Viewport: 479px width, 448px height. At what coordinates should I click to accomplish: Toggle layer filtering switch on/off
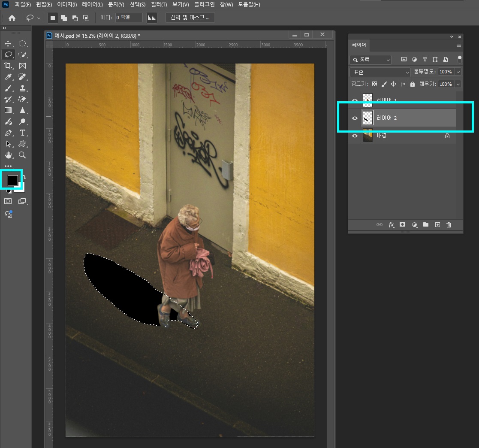click(459, 59)
